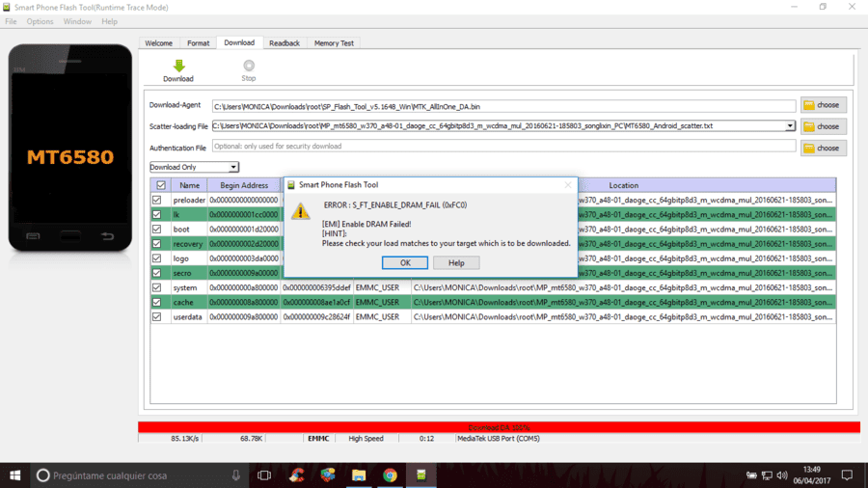Uncheck the userdata partition checkbox
The width and height of the screenshot is (868, 488).
[156, 317]
